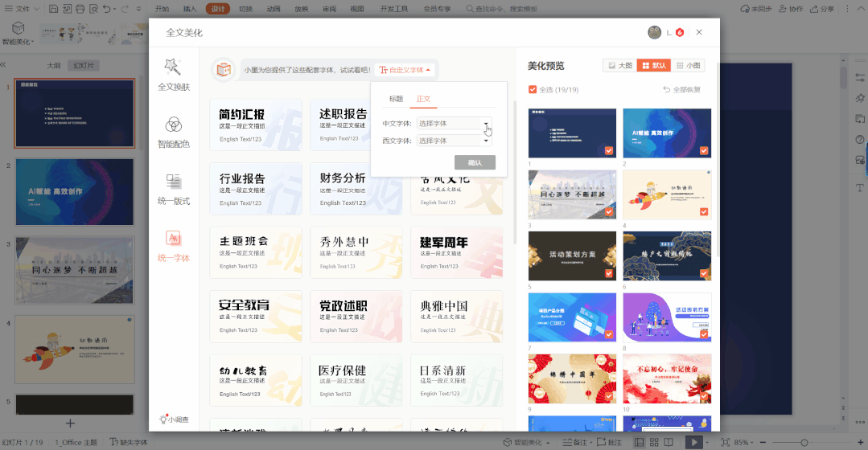
Task: Collapse the ribbon with top-right chevron
Action: (860, 9)
